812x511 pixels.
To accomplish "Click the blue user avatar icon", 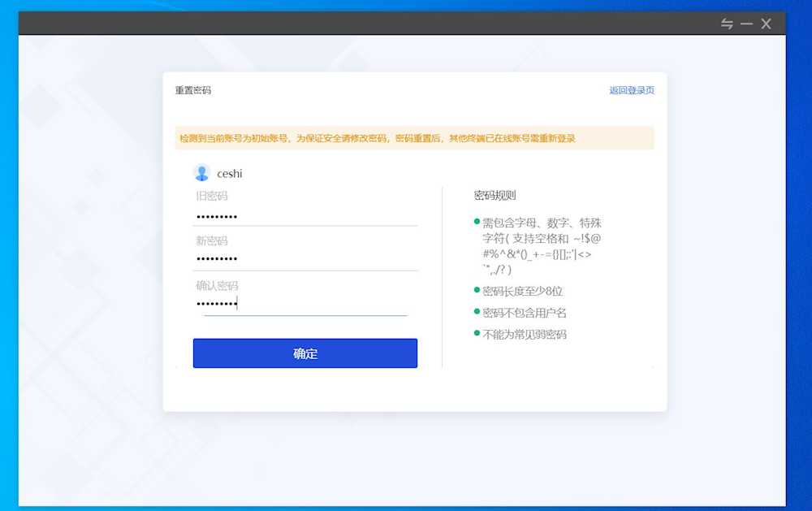I will click(x=201, y=173).
